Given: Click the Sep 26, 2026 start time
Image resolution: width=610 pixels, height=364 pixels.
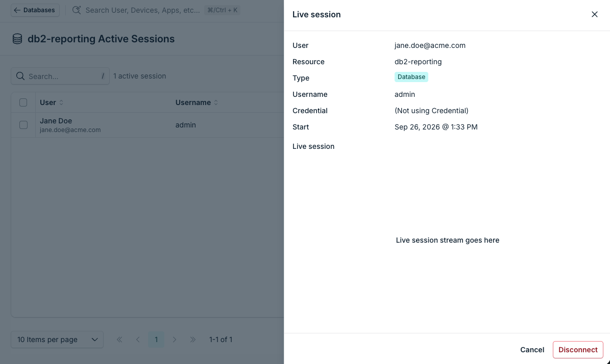Looking at the screenshot, I should click(436, 127).
